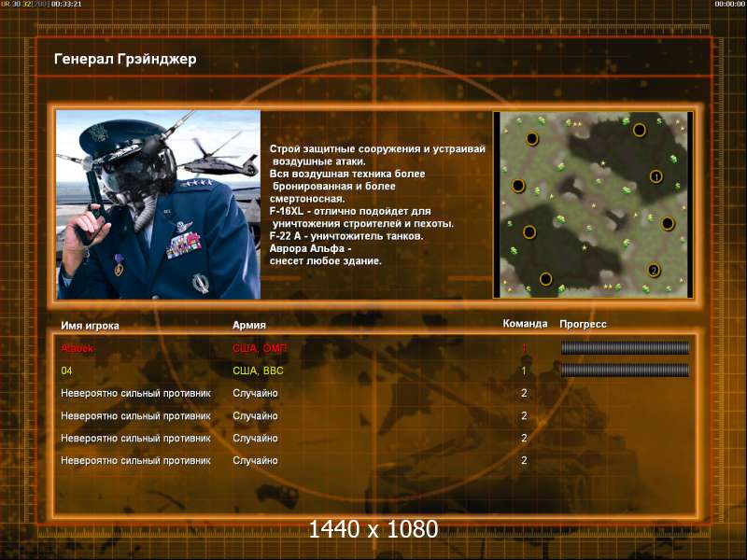Click the 'Команда' column header

pos(525,324)
